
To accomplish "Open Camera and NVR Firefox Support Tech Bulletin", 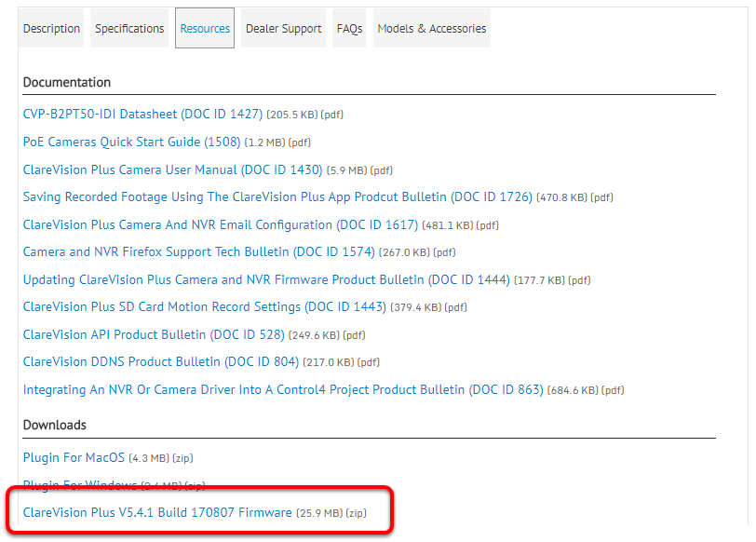I will [198, 251].
